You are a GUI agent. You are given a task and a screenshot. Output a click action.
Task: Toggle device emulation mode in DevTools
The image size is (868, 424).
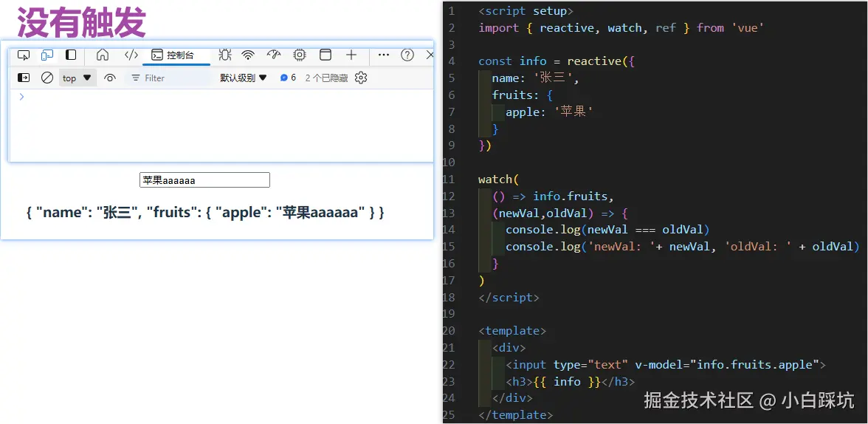click(47, 55)
